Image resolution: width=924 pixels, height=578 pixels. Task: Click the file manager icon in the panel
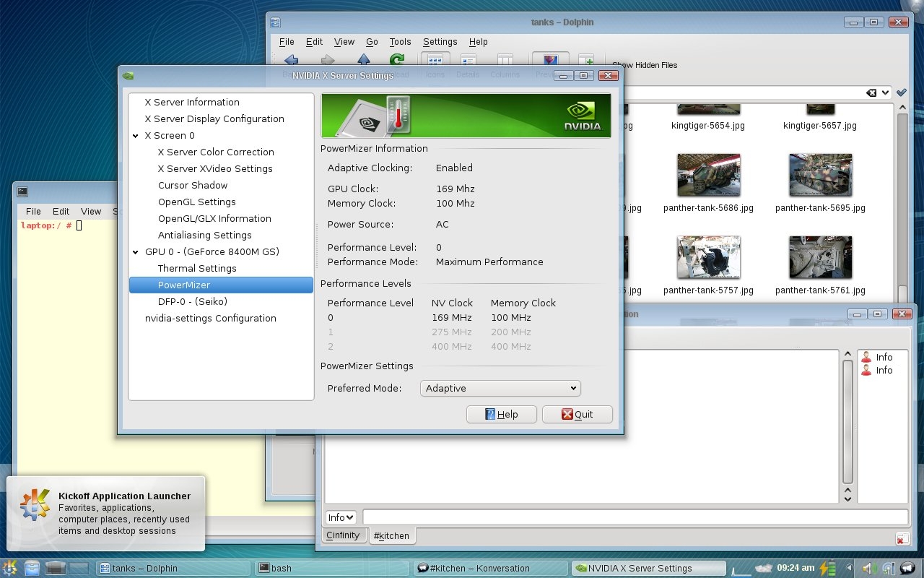pyautogui.click(x=33, y=568)
